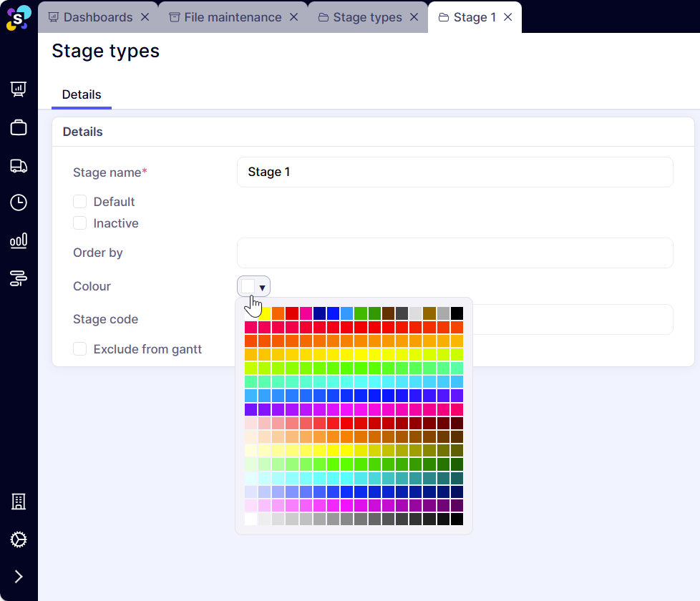Open the dashboard presentation icon in sidebar
The height and width of the screenshot is (601, 700).
(19, 89)
